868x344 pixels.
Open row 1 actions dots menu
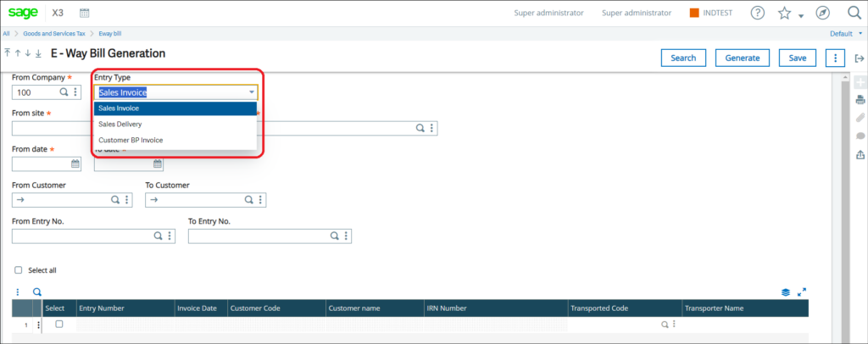pyautogui.click(x=38, y=325)
